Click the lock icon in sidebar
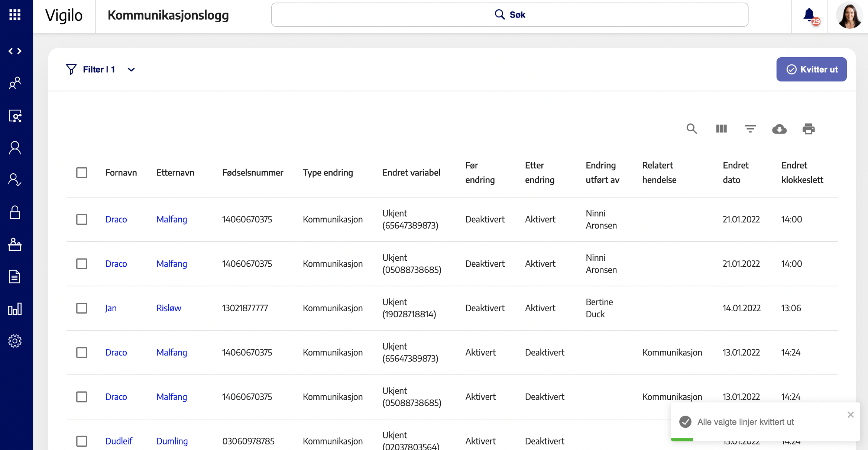 [x=15, y=212]
